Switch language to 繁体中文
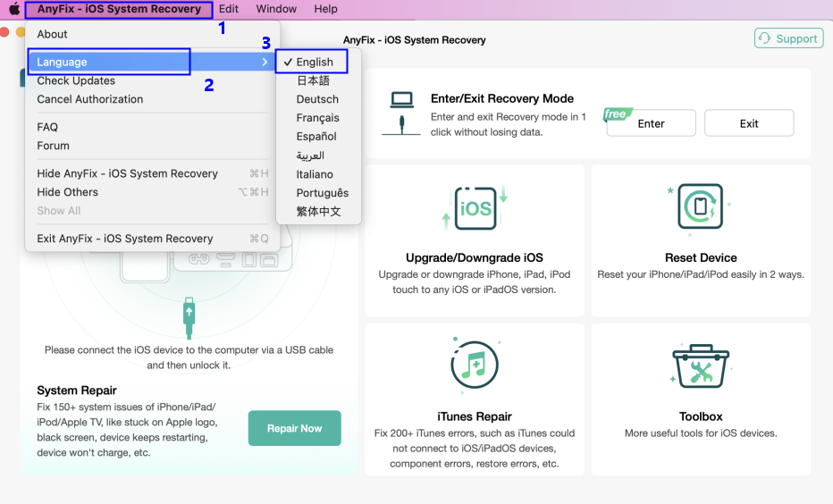Image resolution: width=833 pixels, height=504 pixels. [x=319, y=212]
